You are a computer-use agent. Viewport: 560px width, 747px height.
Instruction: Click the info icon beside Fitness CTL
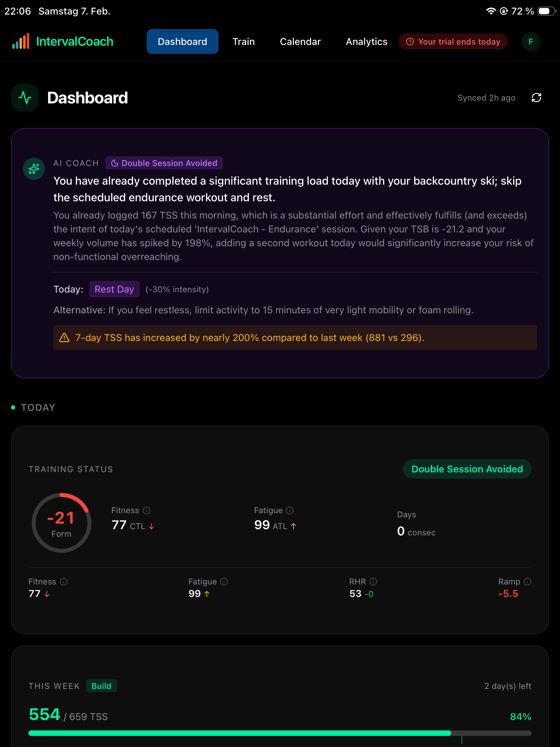pyautogui.click(x=147, y=510)
